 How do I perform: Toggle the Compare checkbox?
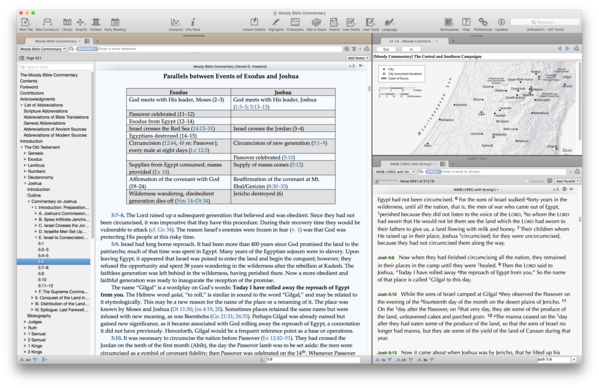[x=527, y=181]
